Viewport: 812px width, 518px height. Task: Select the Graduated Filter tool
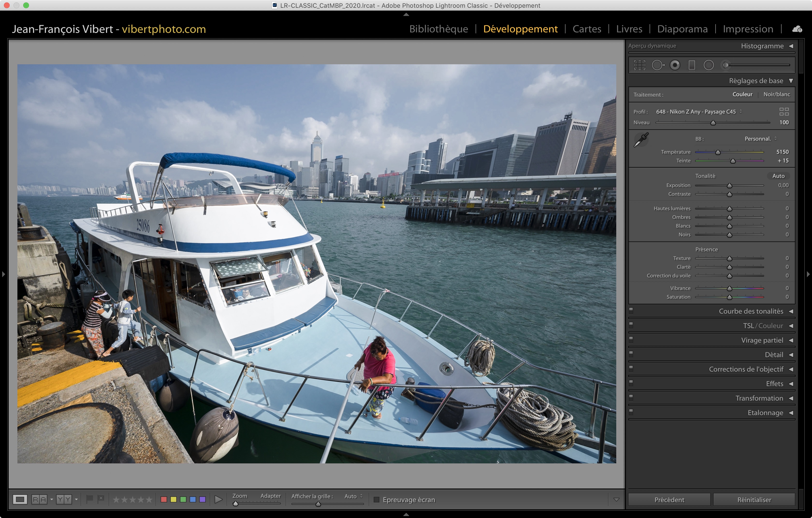(x=692, y=65)
